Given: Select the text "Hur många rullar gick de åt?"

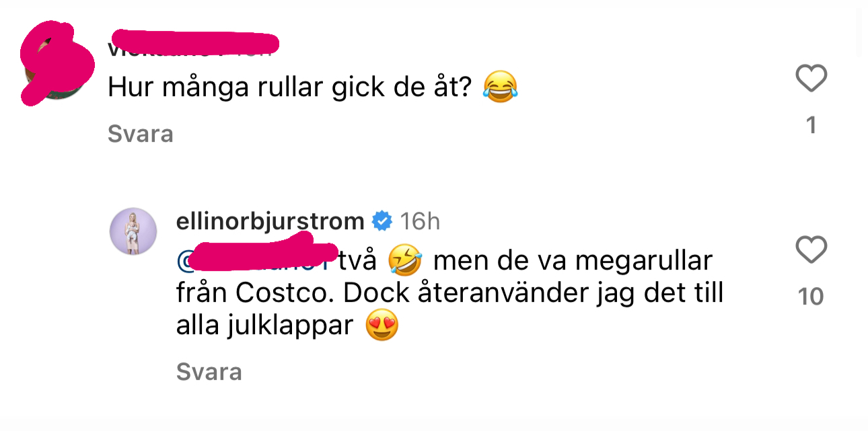Looking at the screenshot, I should coord(291,89).
